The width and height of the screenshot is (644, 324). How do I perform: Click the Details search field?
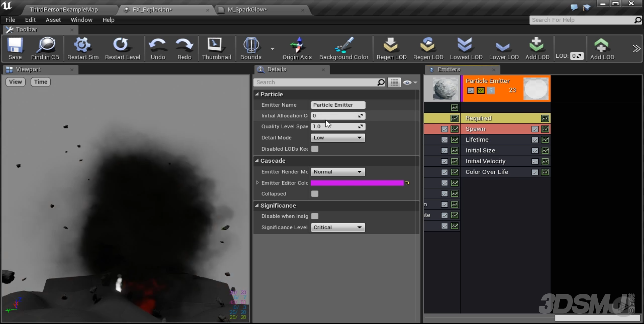(x=319, y=82)
